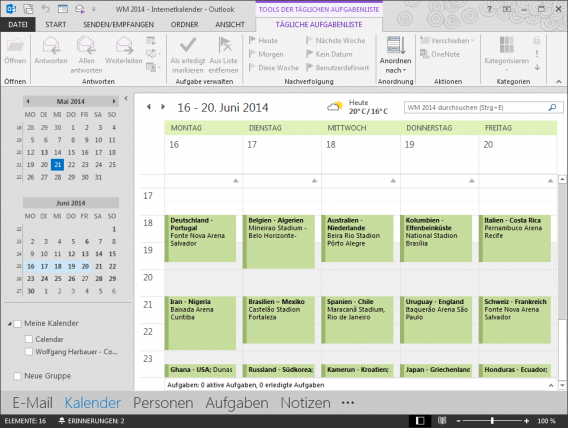This screenshot has height=428, width=568.
Task: Expand Friday's earlier appointments arrow
Action: [550, 180]
